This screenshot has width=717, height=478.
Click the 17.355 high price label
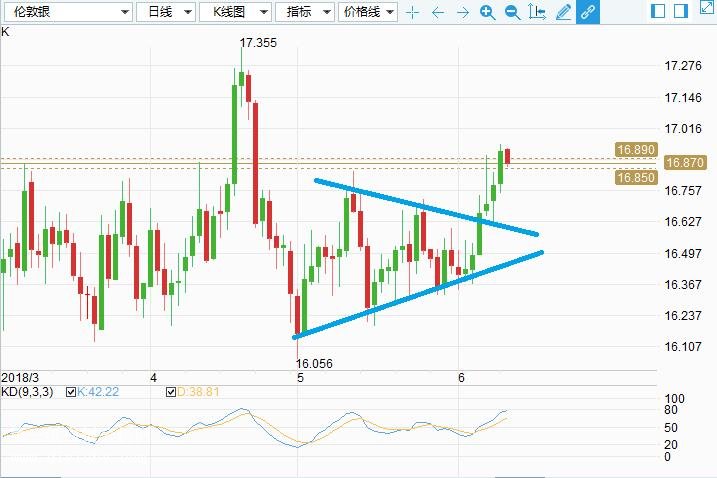[258, 43]
